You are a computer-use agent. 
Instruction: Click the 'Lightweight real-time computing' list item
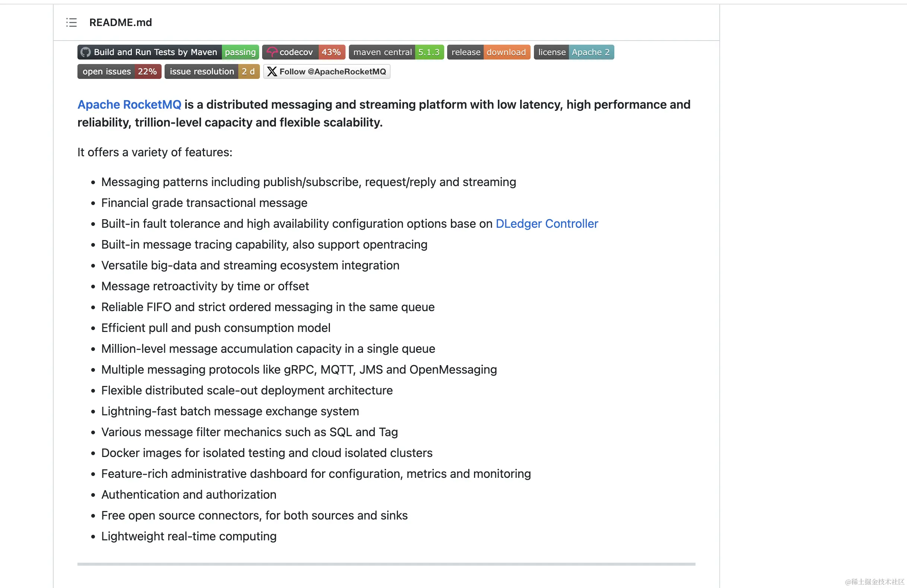click(x=189, y=536)
